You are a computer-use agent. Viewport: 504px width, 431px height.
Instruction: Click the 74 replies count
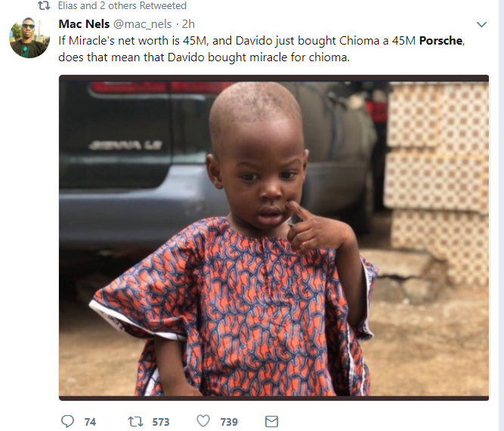point(90,422)
